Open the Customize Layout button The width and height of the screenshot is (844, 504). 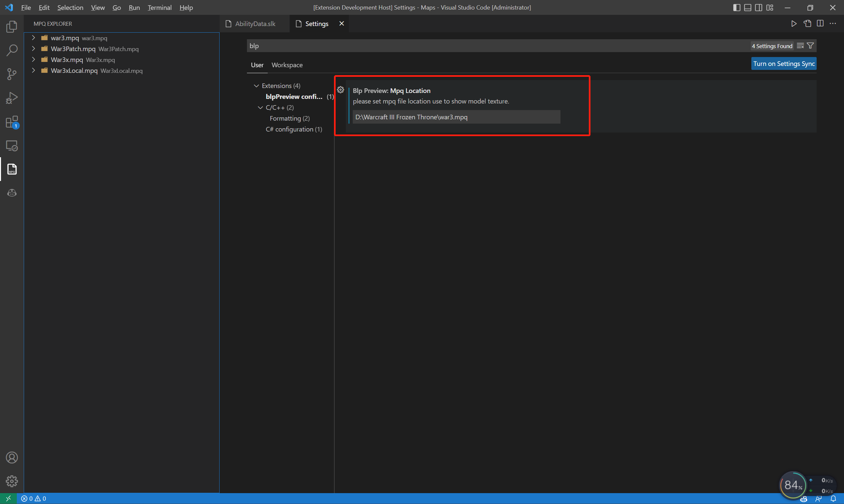tap(770, 8)
